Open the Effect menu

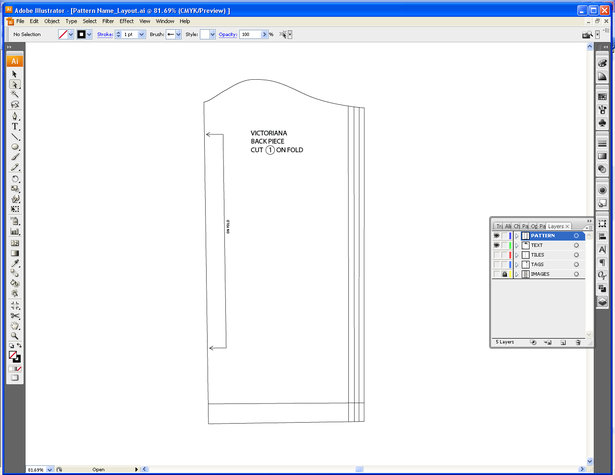pos(126,21)
